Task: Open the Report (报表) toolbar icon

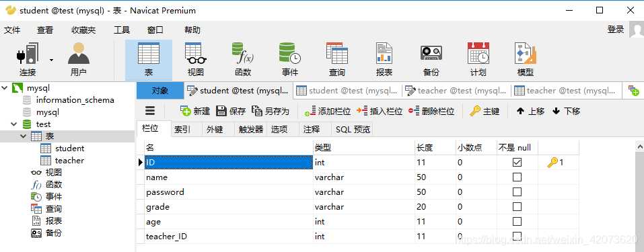Action: pyautogui.click(x=384, y=60)
